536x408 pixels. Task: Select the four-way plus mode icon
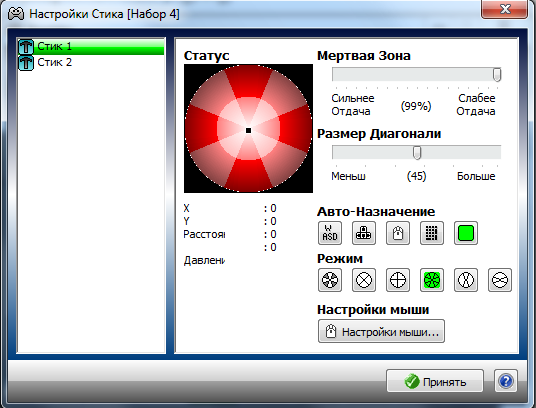(x=398, y=280)
